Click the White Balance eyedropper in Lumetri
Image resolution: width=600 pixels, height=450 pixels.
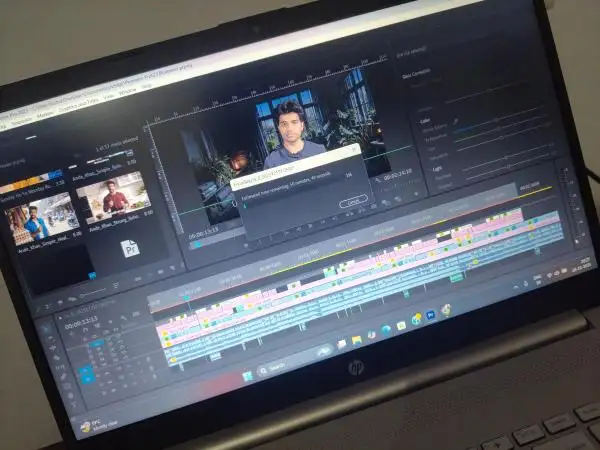(457, 121)
